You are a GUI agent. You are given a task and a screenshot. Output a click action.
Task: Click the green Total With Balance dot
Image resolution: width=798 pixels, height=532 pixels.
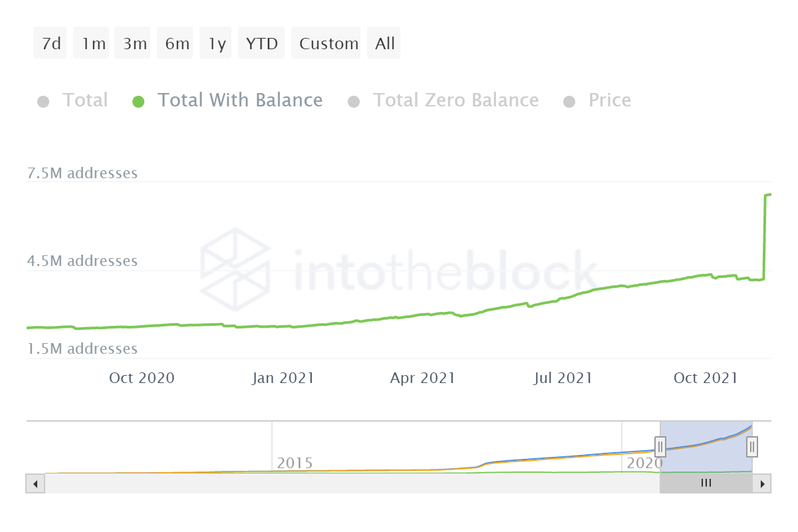[x=138, y=100]
